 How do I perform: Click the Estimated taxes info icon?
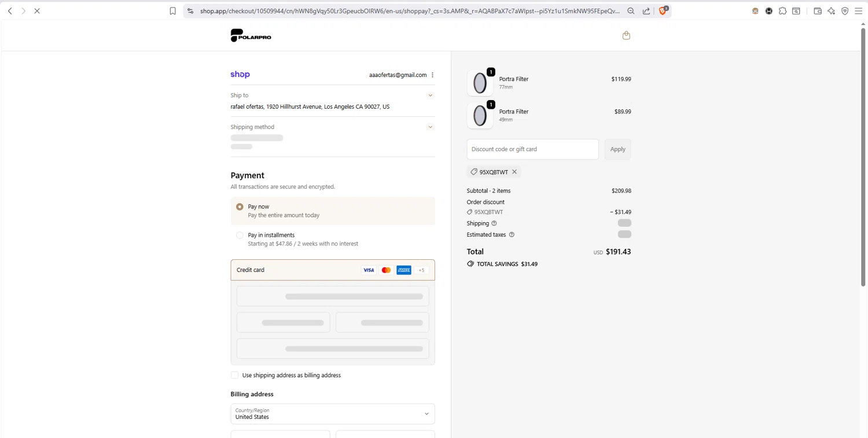coord(512,235)
